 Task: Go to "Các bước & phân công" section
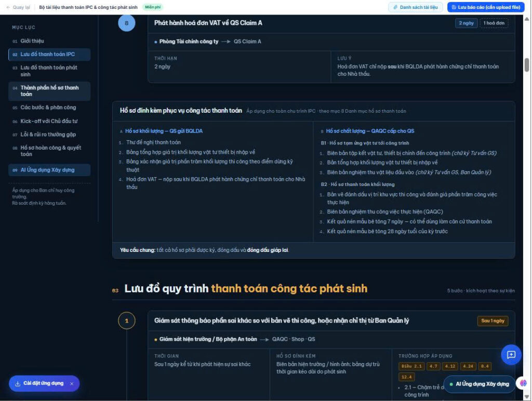pos(49,108)
